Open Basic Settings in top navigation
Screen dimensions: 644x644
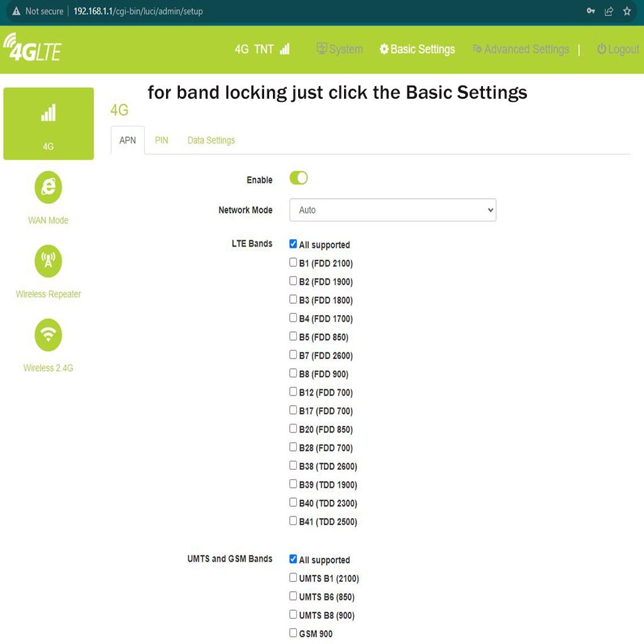point(417,49)
